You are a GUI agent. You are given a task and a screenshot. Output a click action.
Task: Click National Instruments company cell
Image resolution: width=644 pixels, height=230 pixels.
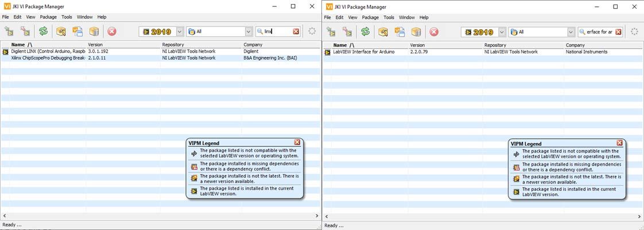(x=587, y=52)
